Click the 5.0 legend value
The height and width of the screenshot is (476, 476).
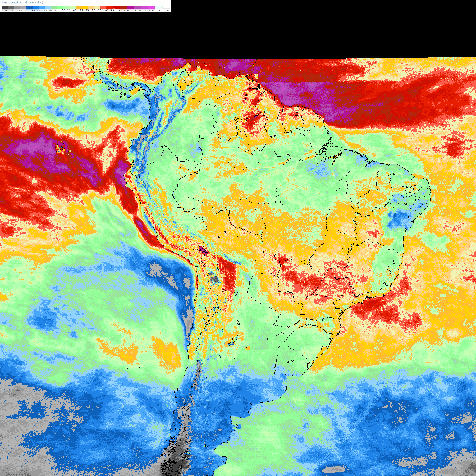point(63,10)
